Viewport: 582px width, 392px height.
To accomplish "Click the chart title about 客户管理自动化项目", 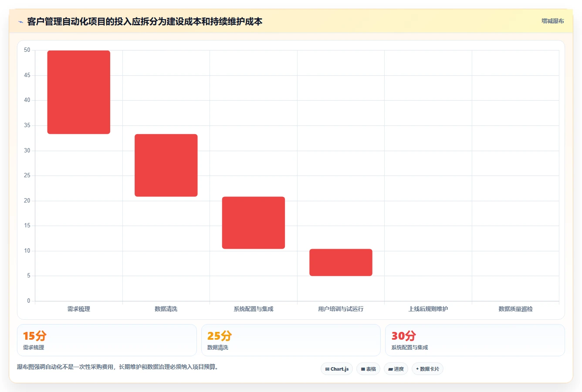I will (145, 22).
